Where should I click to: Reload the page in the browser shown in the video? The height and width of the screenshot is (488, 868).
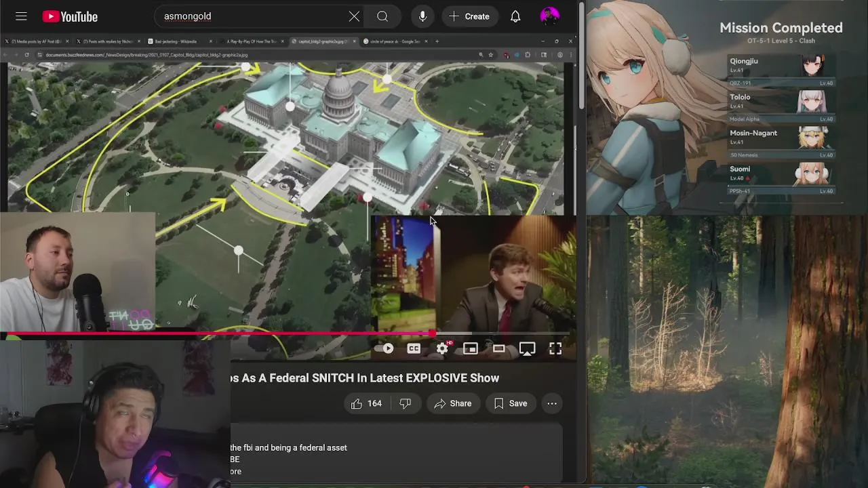coord(26,55)
